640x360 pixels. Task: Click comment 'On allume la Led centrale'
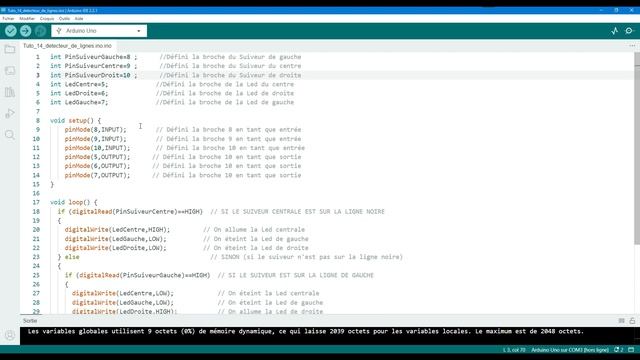pyautogui.click(x=259, y=229)
